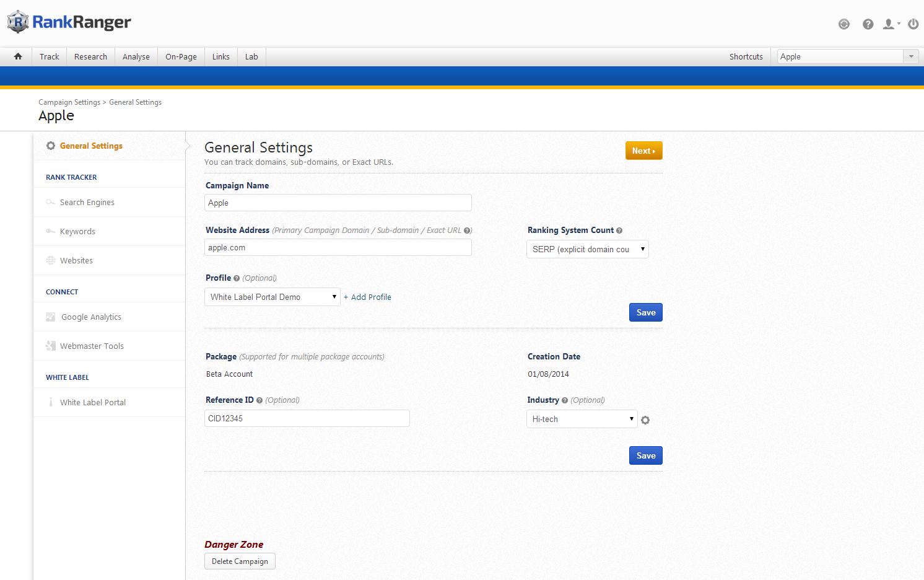Click the Ranking System Count help icon
This screenshot has width=924, height=580.
point(619,231)
